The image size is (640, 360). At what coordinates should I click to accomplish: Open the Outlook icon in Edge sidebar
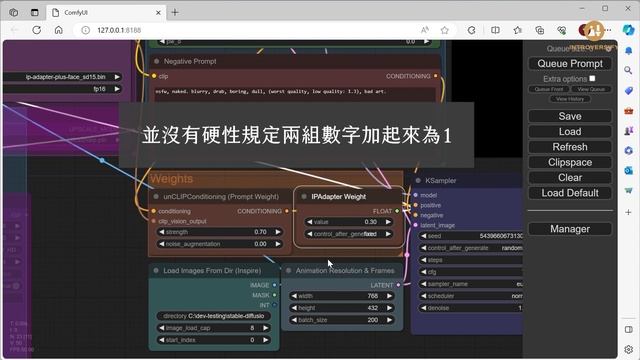(x=629, y=171)
